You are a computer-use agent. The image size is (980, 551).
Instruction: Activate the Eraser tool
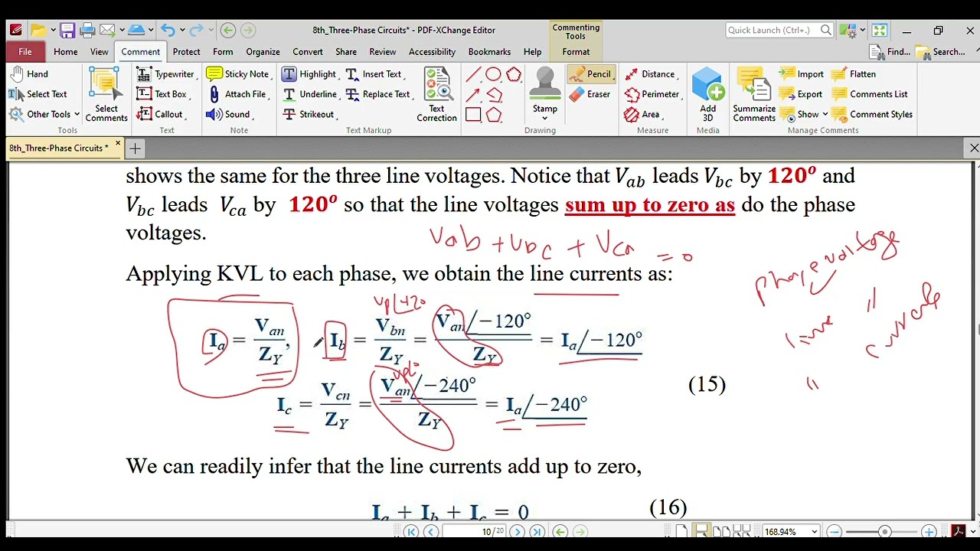(x=590, y=94)
